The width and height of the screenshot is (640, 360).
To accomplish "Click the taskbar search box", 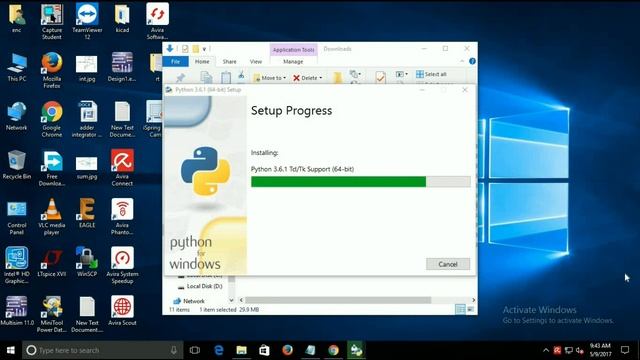I will point(102,350).
